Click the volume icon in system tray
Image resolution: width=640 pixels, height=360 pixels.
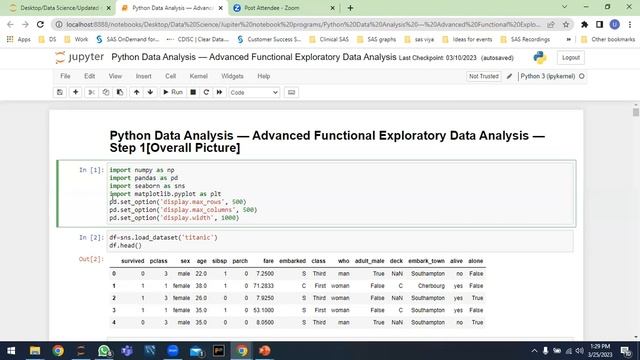click(580, 351)
